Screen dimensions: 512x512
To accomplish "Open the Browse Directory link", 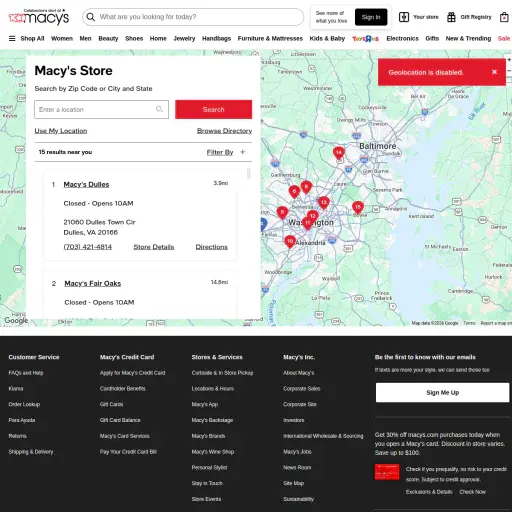I will tap(224, 131).
